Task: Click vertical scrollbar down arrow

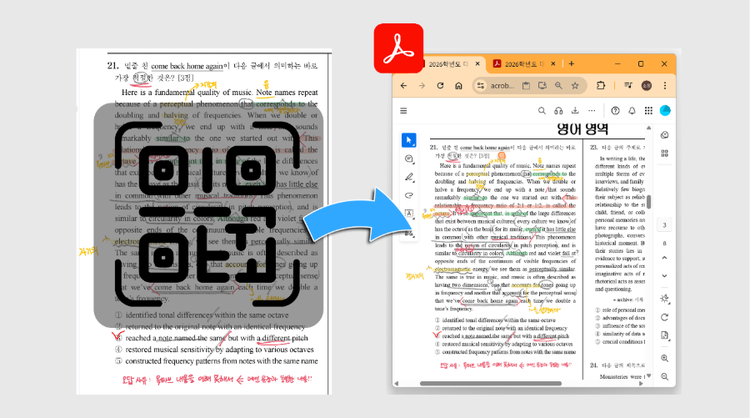Action: click(649, 376)
